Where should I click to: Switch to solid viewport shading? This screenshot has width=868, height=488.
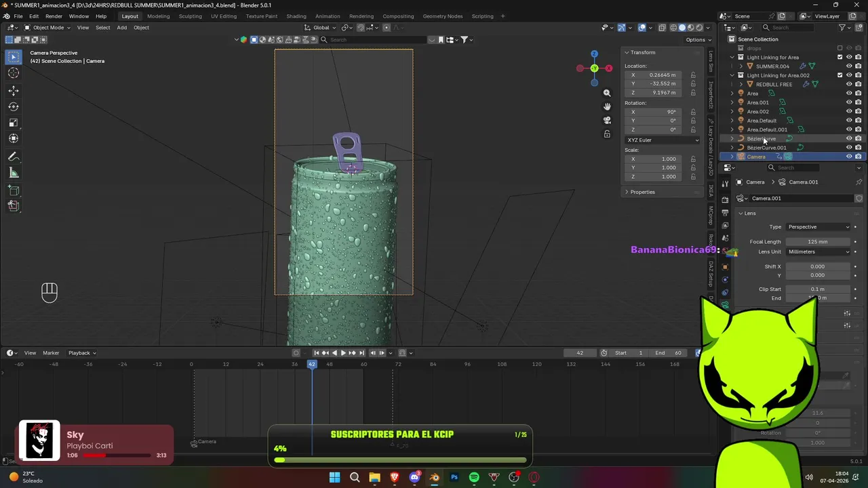pos(682,28)
